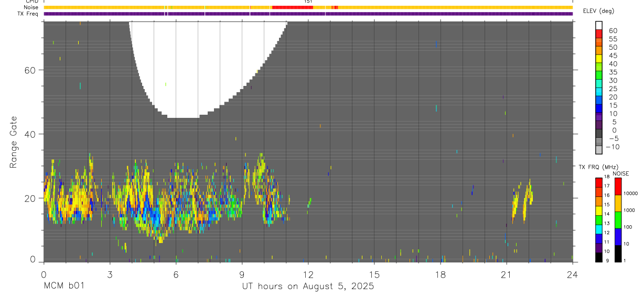Image resolution: width=644 pixels, height=297 pixels.
Task: Click the yellow swatch in the NOISE colorbar
Action: (618, 203)
